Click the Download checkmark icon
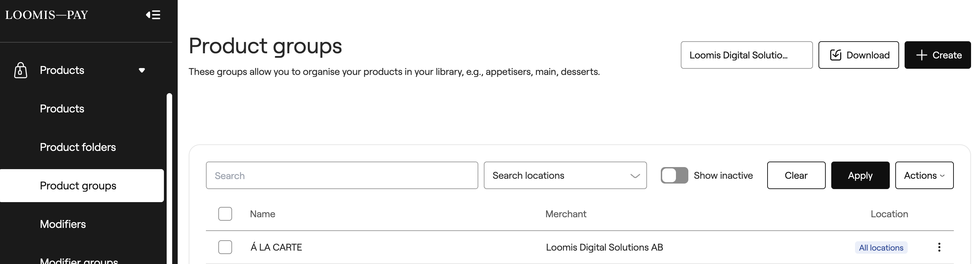Image resolution: width=980 pixels, height=264 pixels. pyautogui.click(x=835, y=55)
